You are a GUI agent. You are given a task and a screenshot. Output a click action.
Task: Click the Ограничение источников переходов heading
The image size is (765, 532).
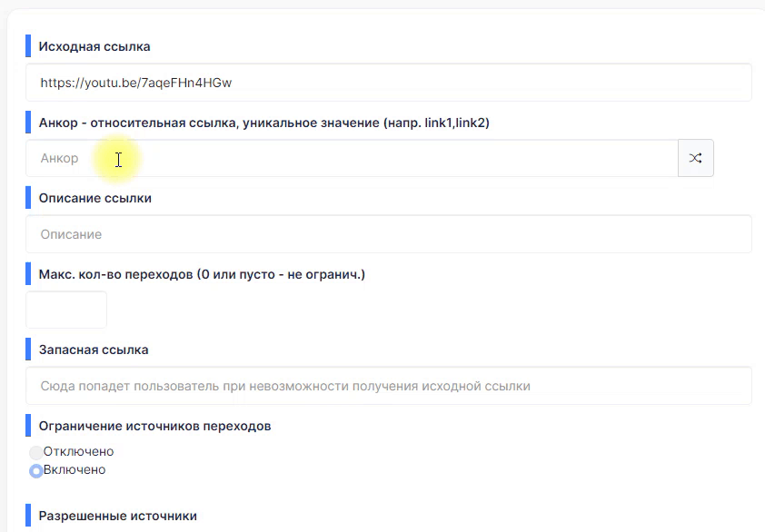(155, 426)
